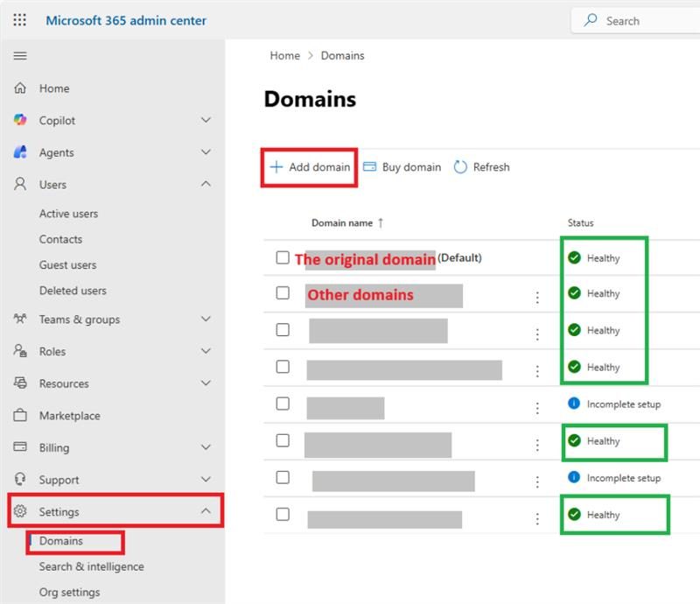The image size is (700, 604).
Task: Tick the checkbox for second Incomplete setup domain
Action: (x=283, y=477)
